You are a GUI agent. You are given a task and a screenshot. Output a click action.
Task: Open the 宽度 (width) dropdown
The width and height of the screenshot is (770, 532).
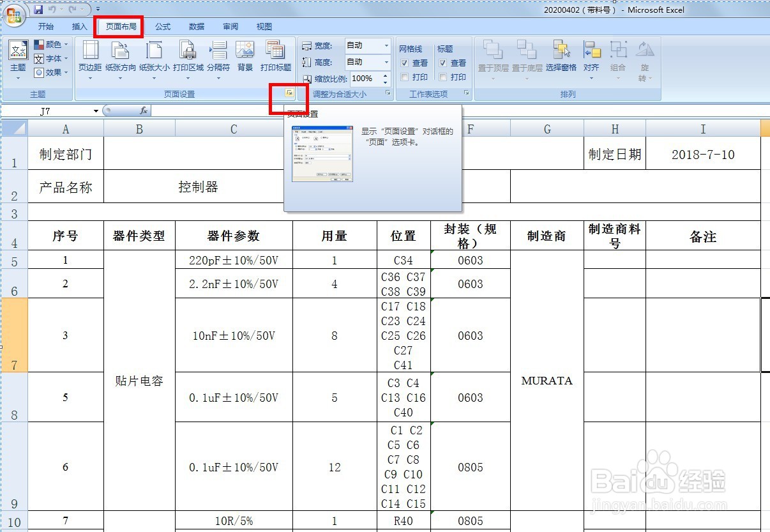point(386,45)
